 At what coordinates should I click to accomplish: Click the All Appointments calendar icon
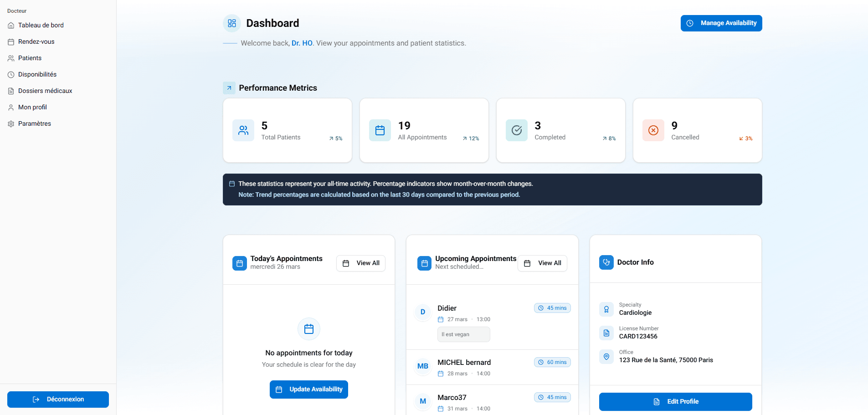[x=380, y=131]
